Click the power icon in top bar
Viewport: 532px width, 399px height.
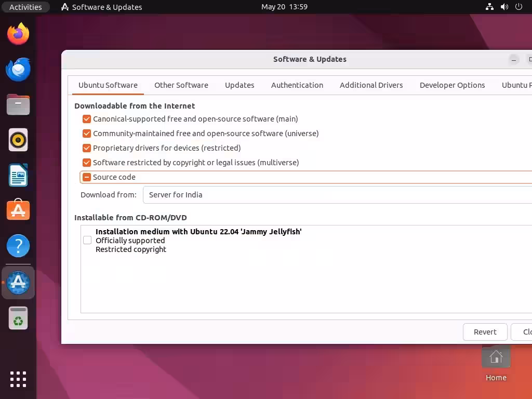pyautogui.click(x=519, y=7)
